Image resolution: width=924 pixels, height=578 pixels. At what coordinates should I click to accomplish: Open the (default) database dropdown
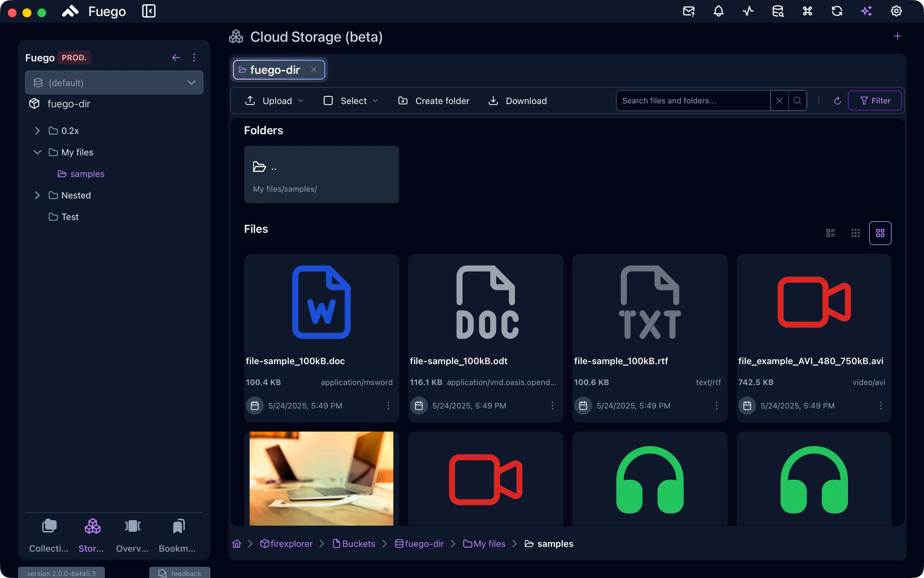tap(114, 83)
